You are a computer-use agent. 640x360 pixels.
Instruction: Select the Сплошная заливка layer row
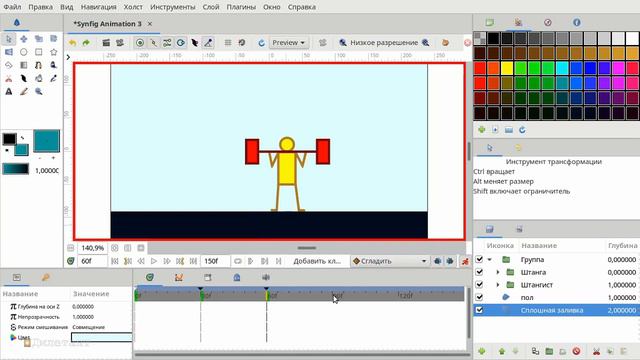(x=556, y=310)
